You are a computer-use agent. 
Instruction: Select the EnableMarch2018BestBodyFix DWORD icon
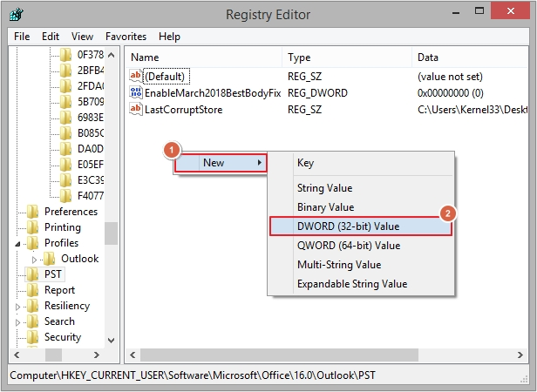pos(136,92)
